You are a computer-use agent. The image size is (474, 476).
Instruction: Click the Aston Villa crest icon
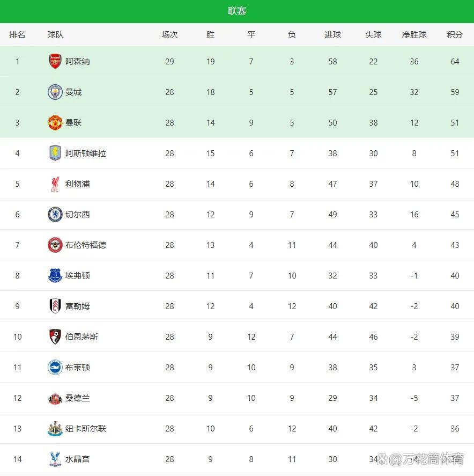point(55,153)
